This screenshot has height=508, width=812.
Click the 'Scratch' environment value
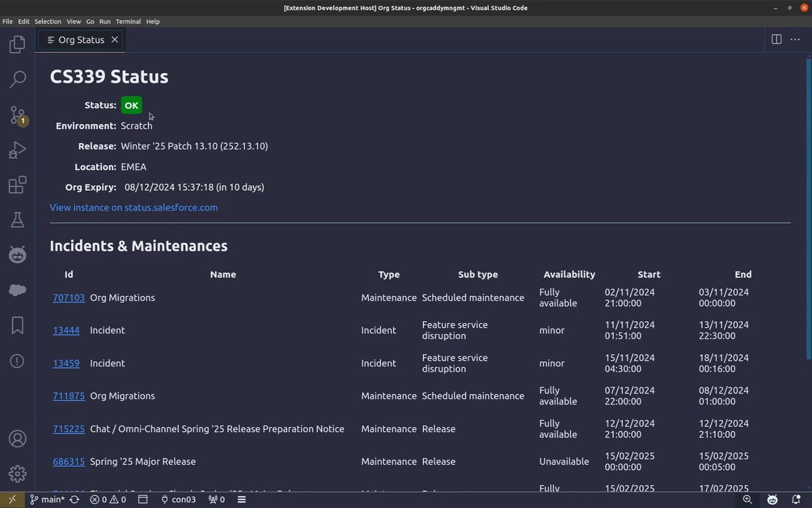[x=137, y=126]
